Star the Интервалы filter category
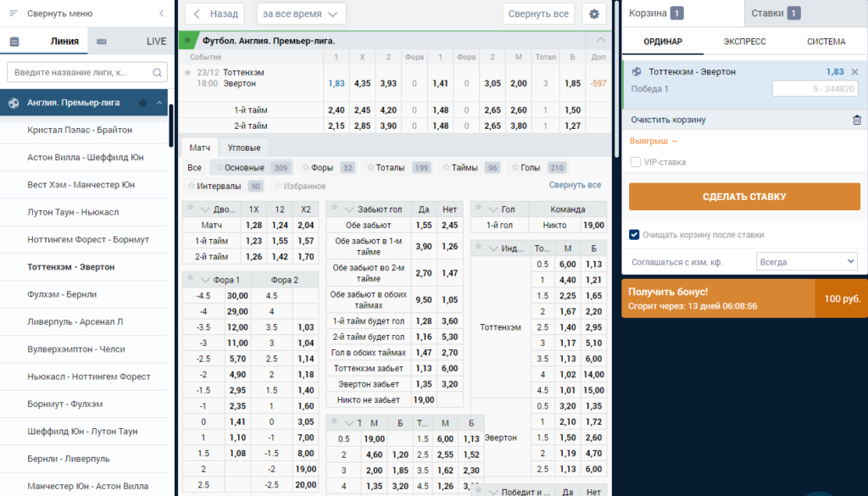 (192, 187)
